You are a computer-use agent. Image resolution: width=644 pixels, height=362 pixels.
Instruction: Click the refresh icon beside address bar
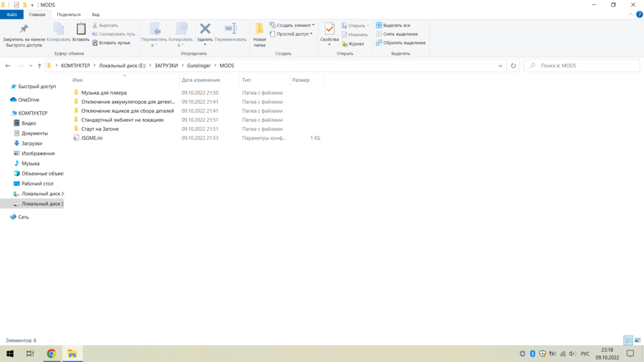click(x=513, y=66)
